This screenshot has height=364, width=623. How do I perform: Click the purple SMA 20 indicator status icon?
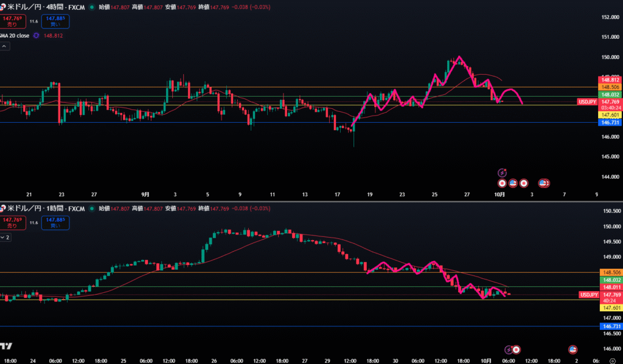coord(37,36)
